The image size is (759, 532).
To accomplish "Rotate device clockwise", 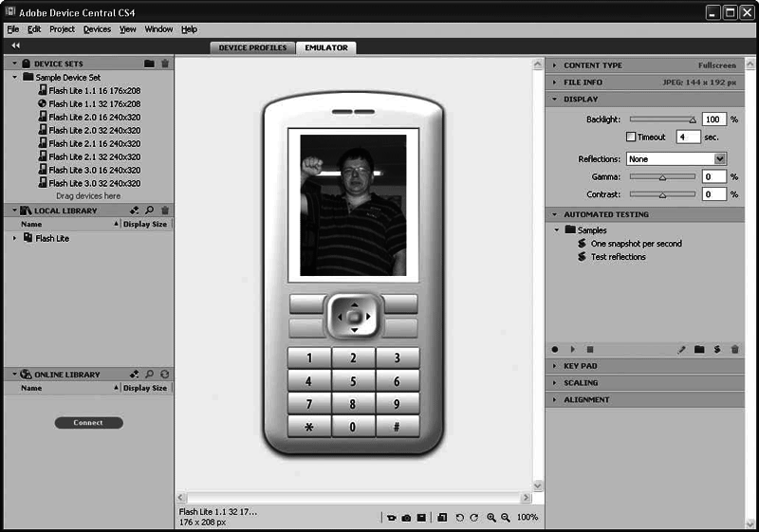I will pyautogui.click(x=474, y=518).
